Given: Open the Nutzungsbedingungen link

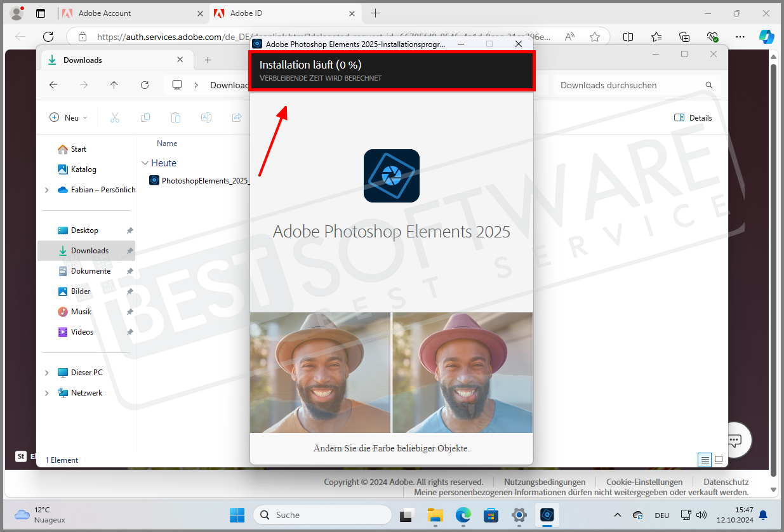Looking at the screenshot, I should pos(545,482).
